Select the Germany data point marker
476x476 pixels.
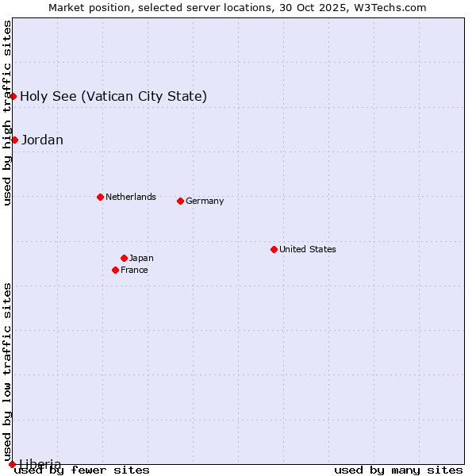(x=180, y=201)
